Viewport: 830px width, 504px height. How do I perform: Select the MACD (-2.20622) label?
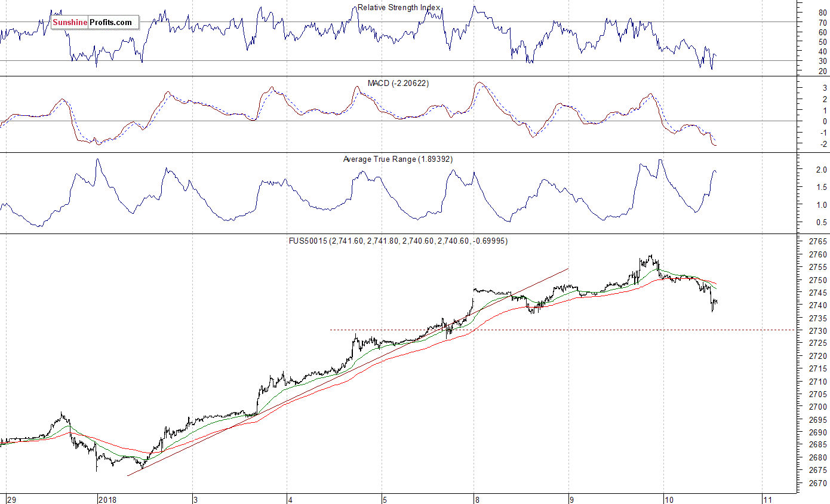398,83
